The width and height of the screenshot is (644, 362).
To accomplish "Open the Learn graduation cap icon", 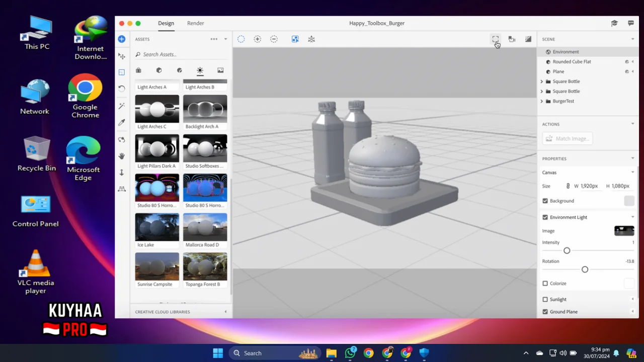I will click(614, 23).
